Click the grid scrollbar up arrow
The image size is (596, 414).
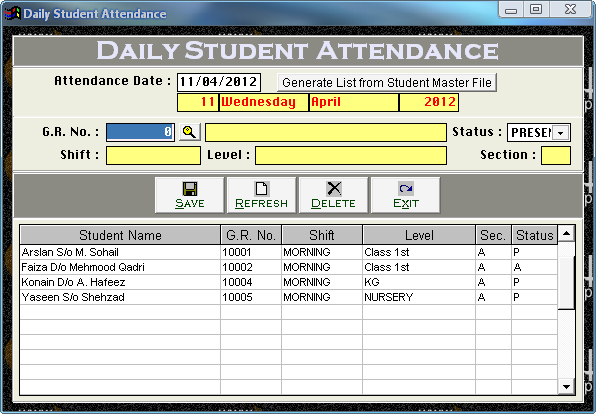[566, 234]
